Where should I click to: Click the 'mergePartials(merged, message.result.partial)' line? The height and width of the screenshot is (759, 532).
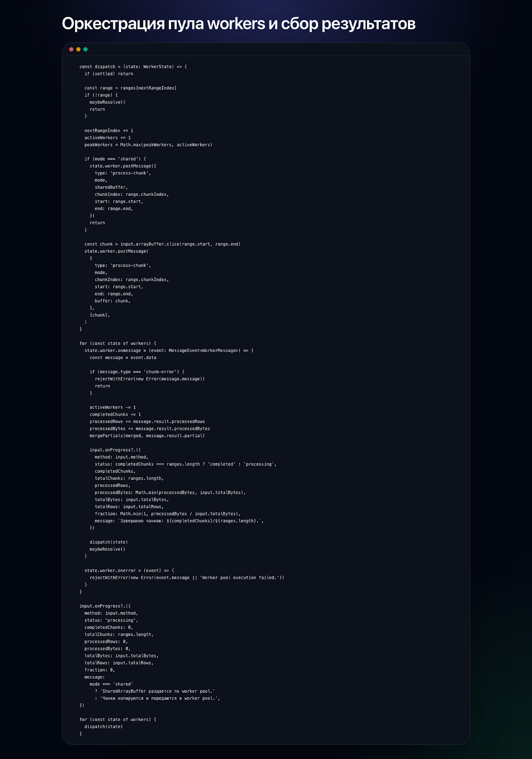[x=147, y=436]
